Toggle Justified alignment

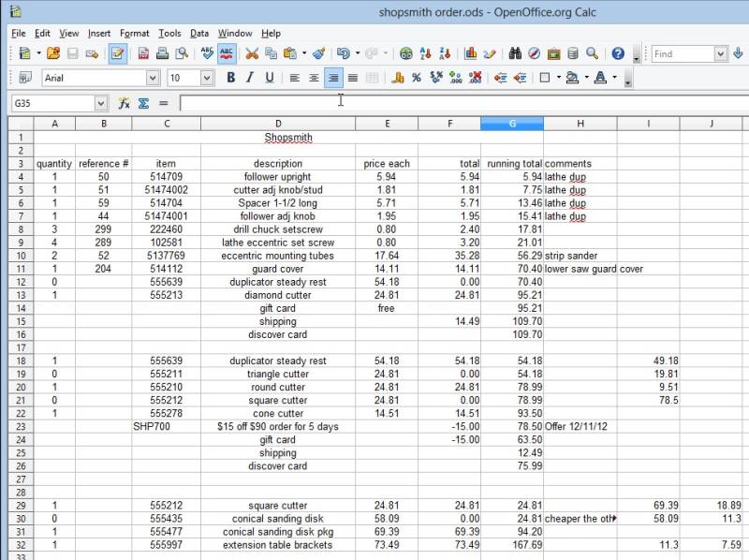point(353,78)
